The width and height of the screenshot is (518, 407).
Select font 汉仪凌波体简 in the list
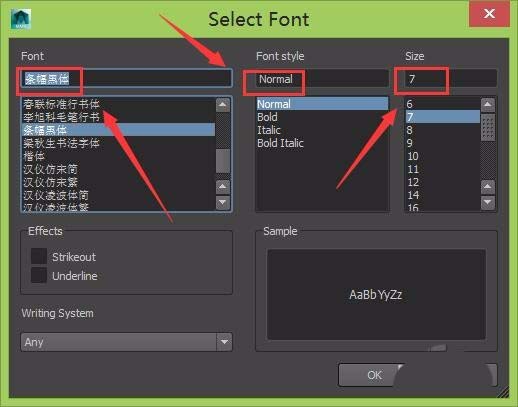pos(119,195)
